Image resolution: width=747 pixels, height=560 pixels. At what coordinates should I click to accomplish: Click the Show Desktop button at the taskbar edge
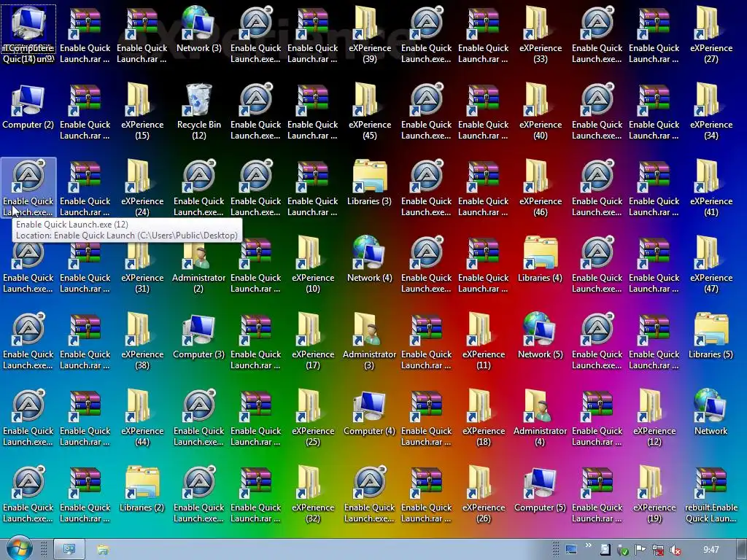(x=743, y=550)
